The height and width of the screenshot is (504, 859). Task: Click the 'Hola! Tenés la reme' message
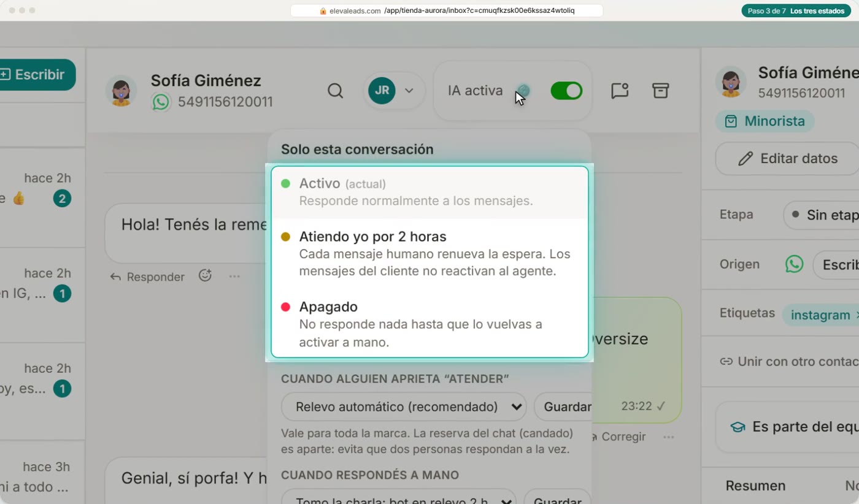pyautogui.click(x=187, y=234)
